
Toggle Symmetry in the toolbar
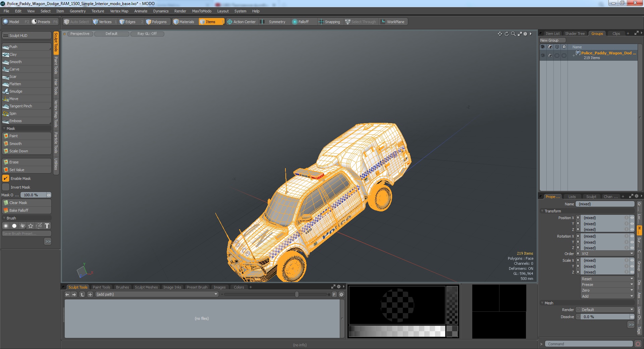pos(273,22)
